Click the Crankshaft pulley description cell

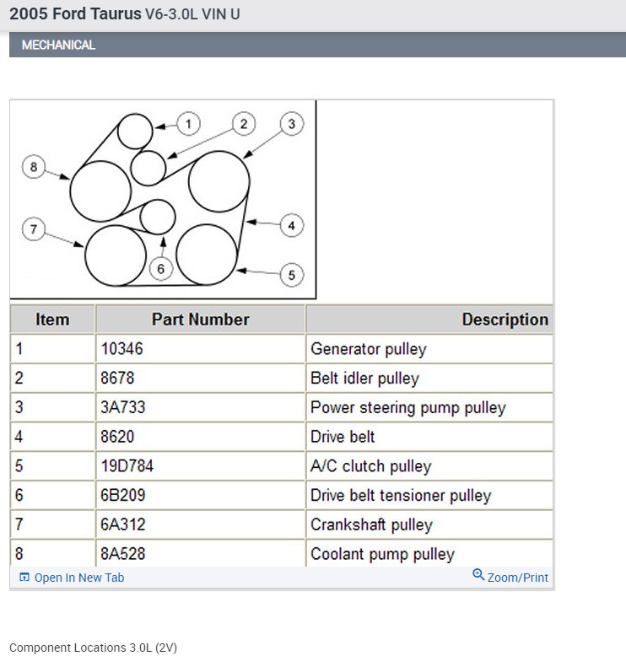371,524
